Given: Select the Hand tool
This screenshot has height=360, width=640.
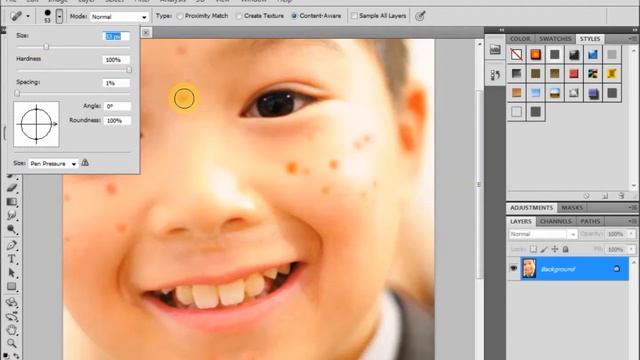Looking at the screenshot, I should [x=12, y=330].
